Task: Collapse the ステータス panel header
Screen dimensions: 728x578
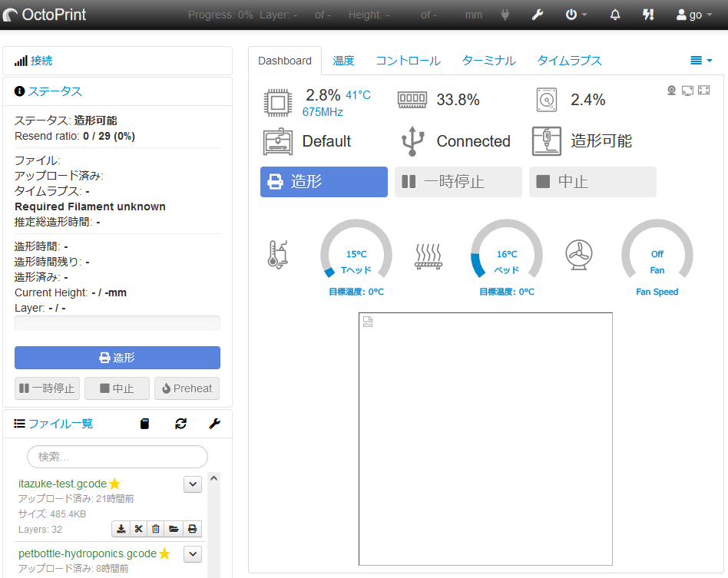Action: tap(55, 91)
